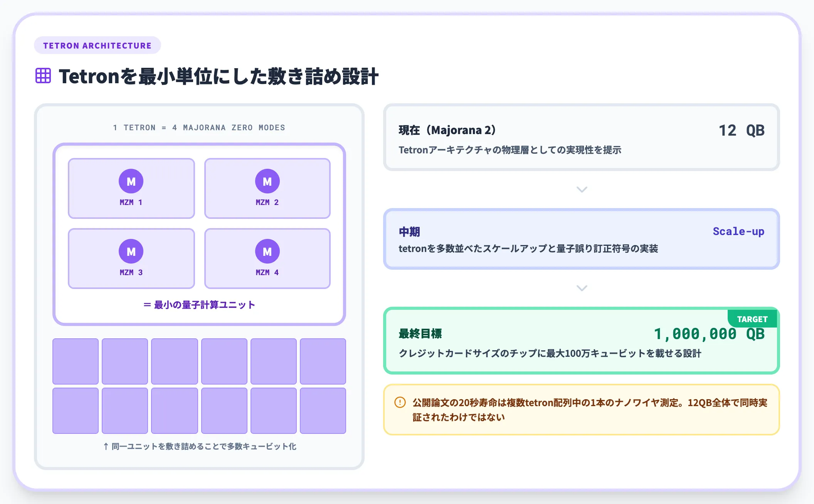Click the 'MZM 1' label text
This screenshot has width=814, height=504.
(x=131, y=202)
